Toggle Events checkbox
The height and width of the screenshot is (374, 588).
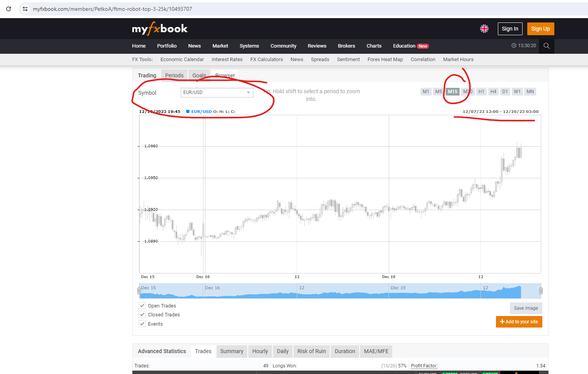click(142, 324)
